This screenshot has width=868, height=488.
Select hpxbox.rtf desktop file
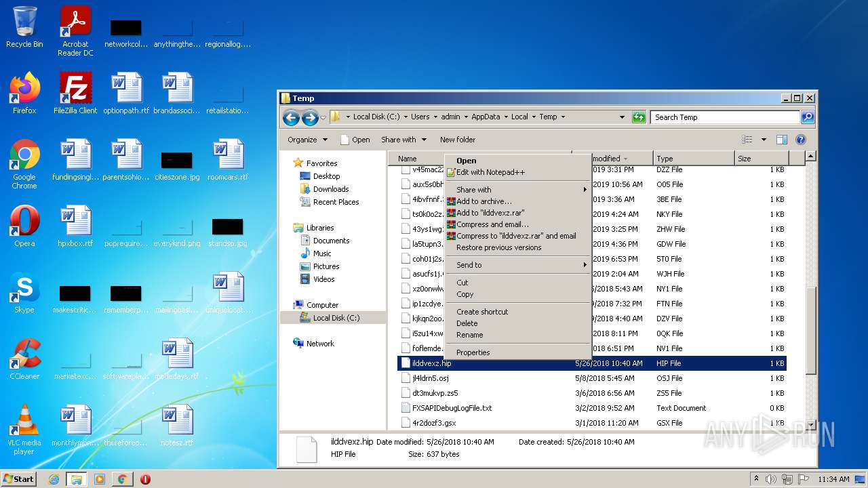(x=75, y=226)
